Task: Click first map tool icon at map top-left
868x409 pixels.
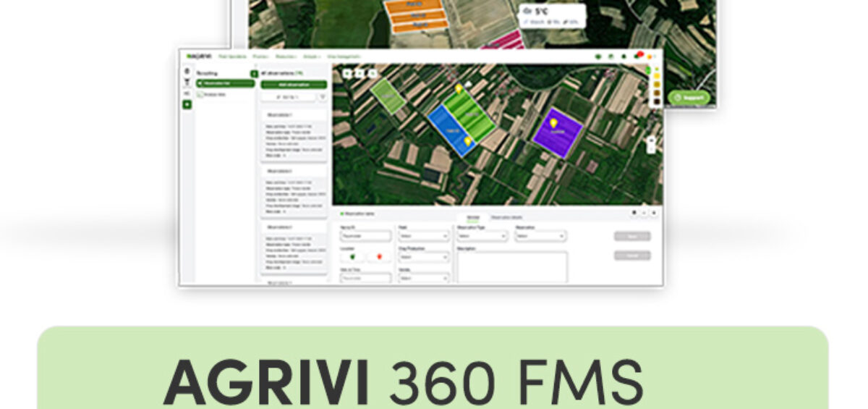Action: pyautogui.click(x=347, y=73)
